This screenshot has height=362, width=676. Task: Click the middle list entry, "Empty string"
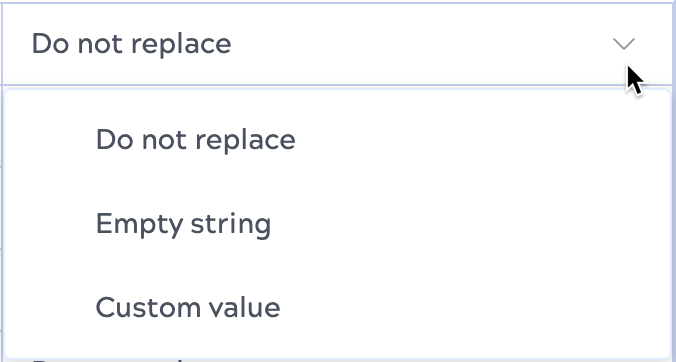338,224
